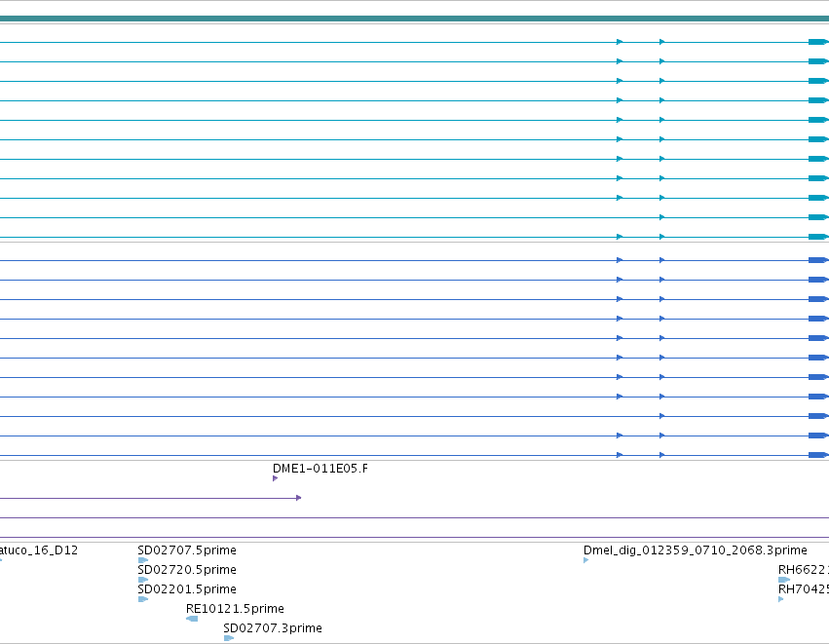The image size is (829, 644).
Task: Select the DME1-011E05.F feature label
Action: [x=320, y=469]
